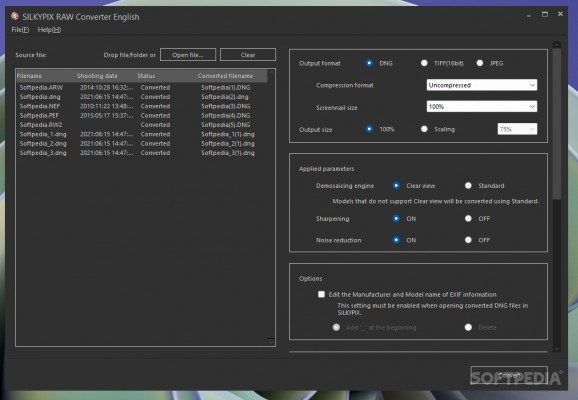Open the Screennail size dropdown
The image size is (578, 400).
(x=481, y=107)
